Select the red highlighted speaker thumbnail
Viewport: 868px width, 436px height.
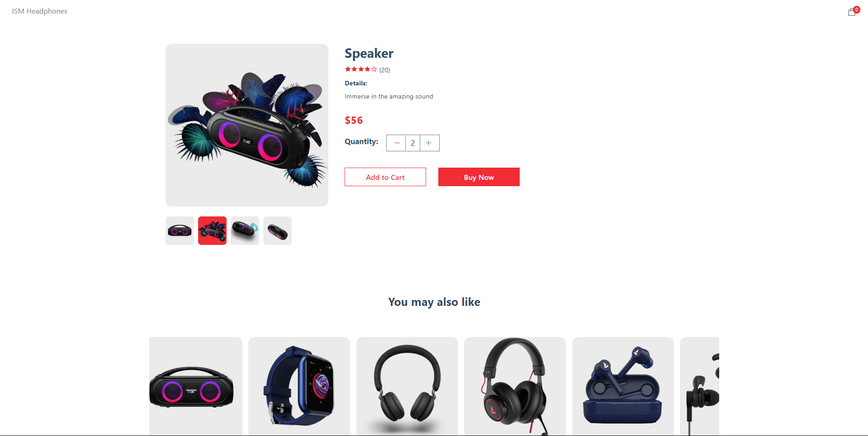coord(212,231)
